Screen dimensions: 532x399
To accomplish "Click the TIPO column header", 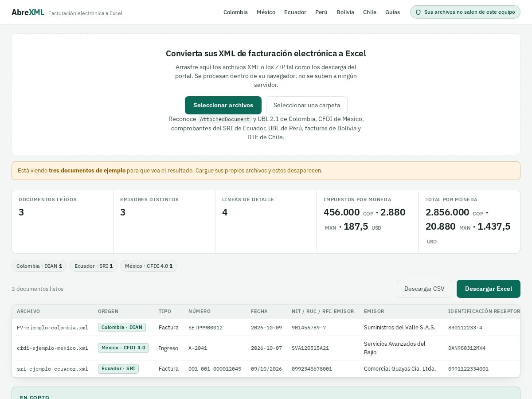I will point(165,311).
